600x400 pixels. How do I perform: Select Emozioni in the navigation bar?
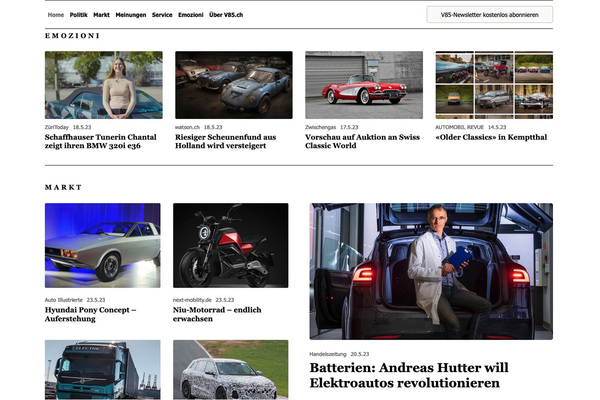tap(191, 15)
